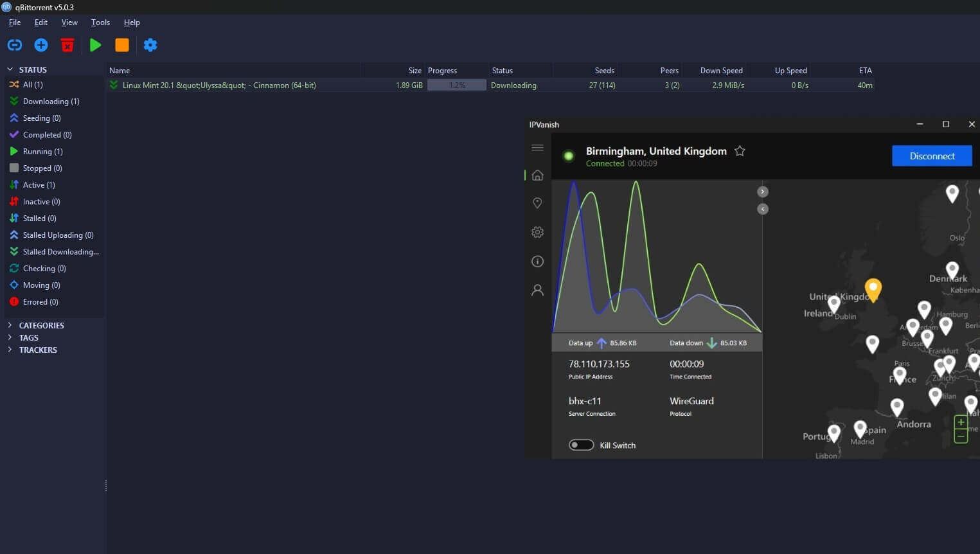
Task: Select the Stalled Downloading filter
Action: coord(55,252)
